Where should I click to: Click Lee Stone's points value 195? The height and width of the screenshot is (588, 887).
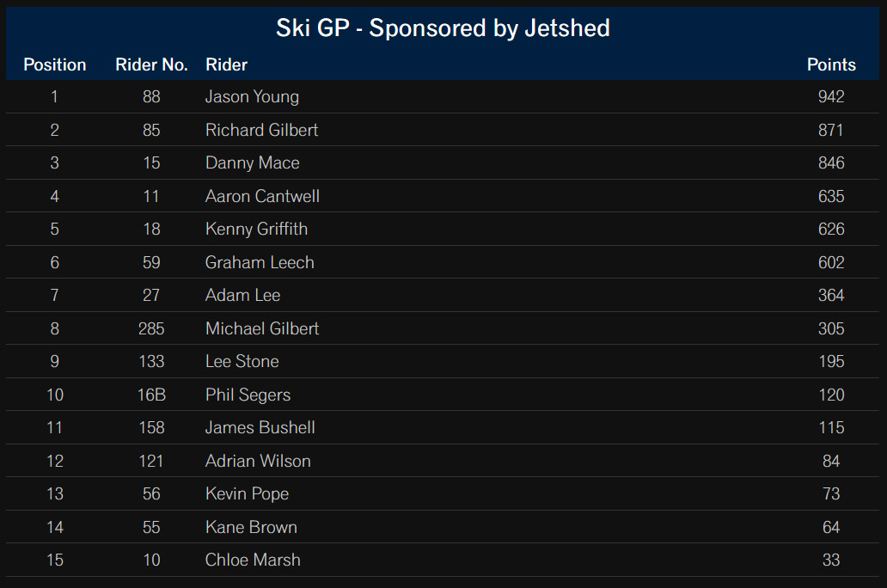click(x=831, y=361)
